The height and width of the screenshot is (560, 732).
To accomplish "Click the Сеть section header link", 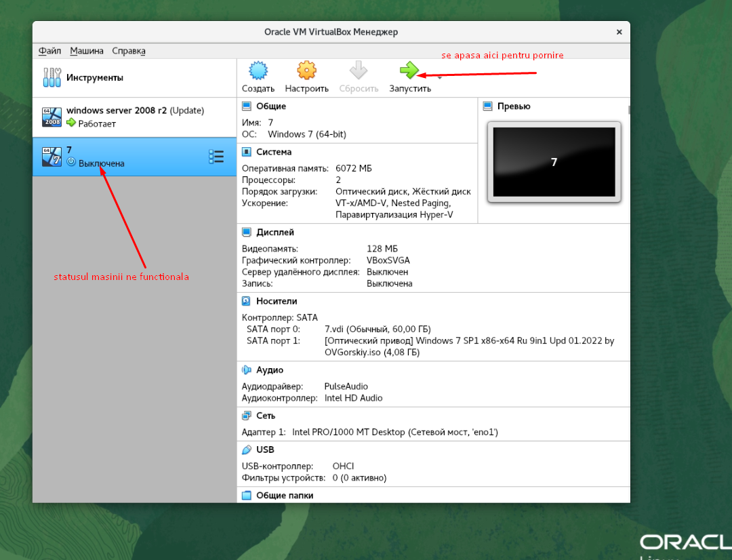I will point(266,416).
